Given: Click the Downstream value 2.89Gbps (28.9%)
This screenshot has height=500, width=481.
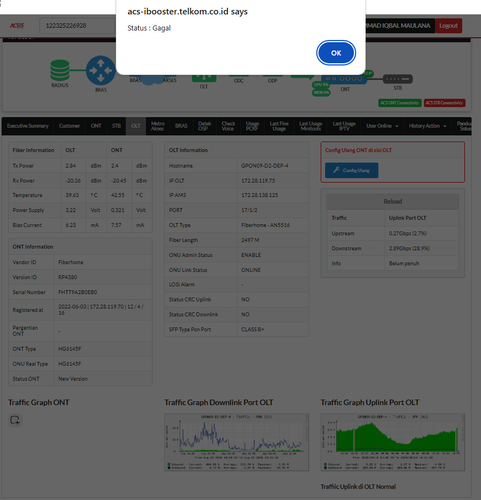Looking at the screenshot, I should (409, 248).
